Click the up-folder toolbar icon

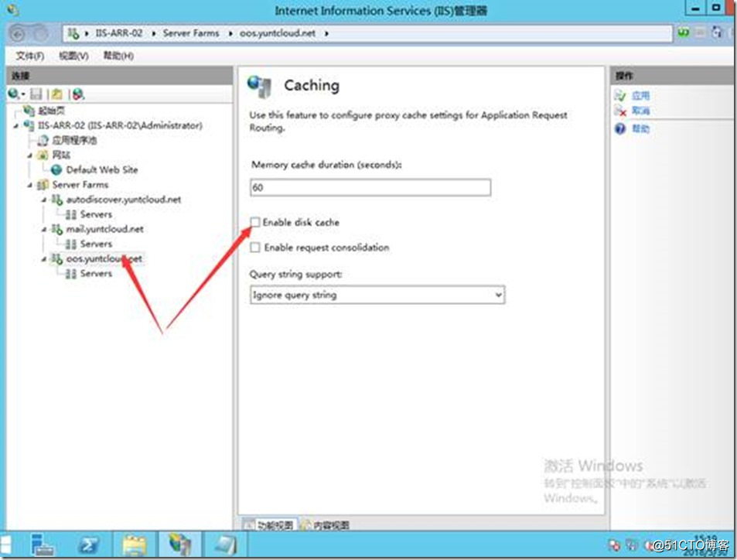(57, 94)
